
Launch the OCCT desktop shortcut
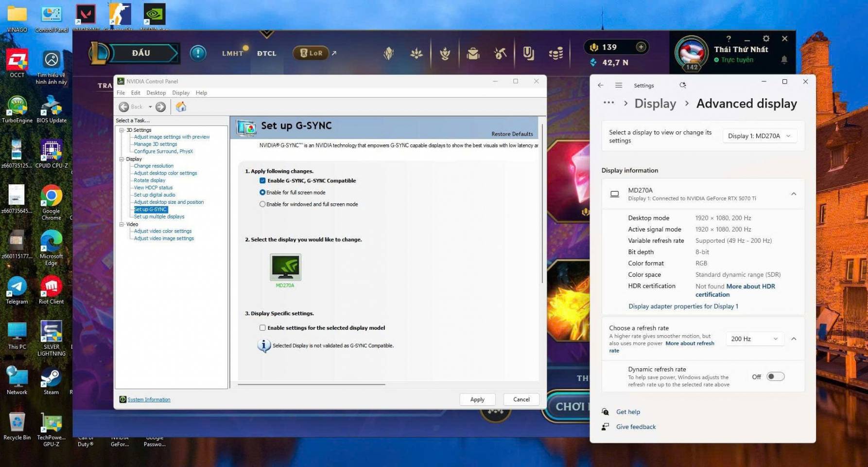click(x=17, y=63)
